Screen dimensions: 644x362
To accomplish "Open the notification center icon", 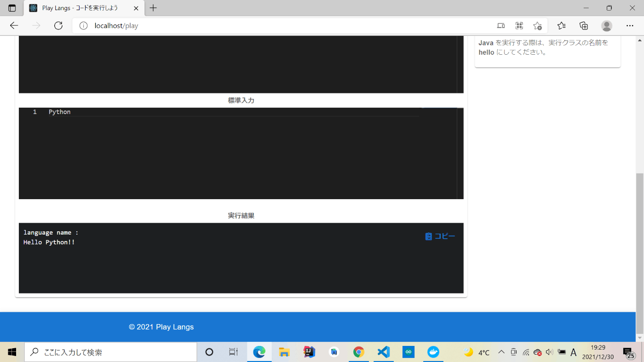I will click(x=629, y=353).
